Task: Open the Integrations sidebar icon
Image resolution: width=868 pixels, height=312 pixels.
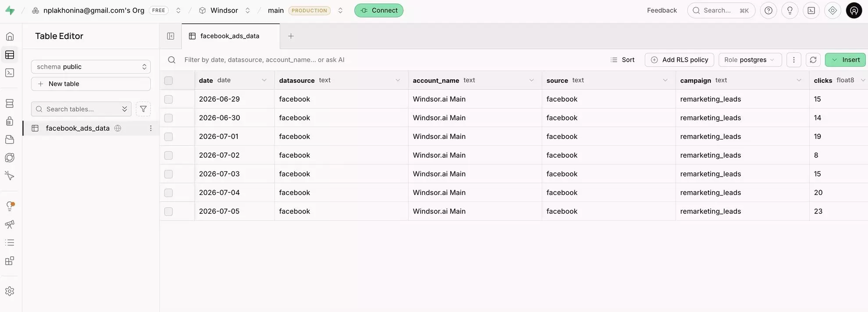Action: [10, 261]
